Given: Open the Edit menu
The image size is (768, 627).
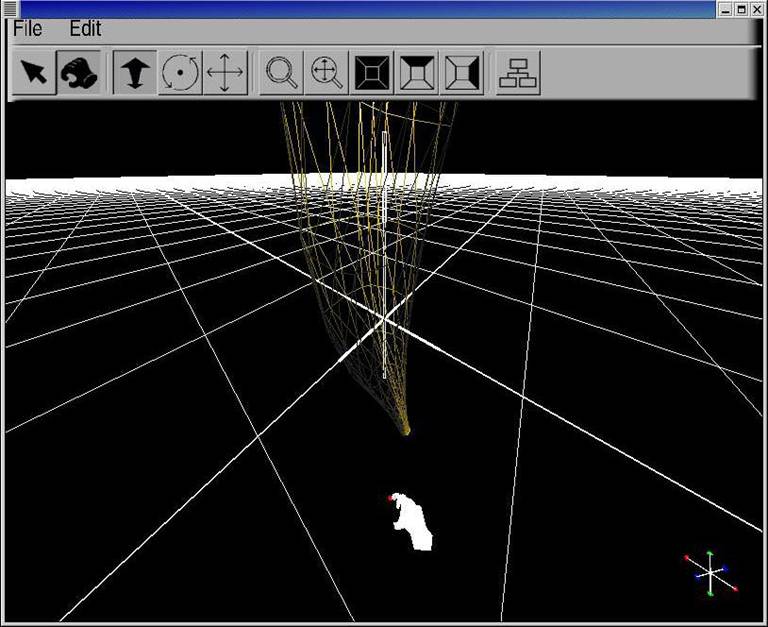Looking at the screenshot, I should [x=85, y=29].
